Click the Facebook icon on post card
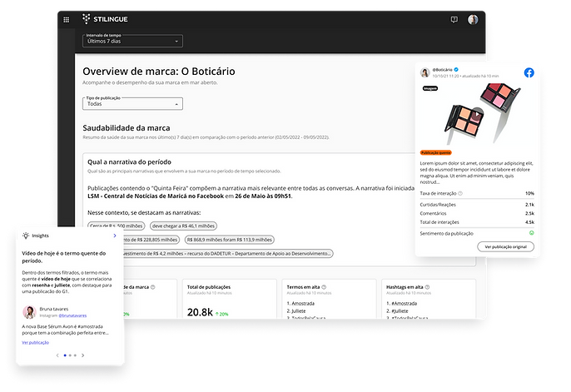Viewport: 571px width, 392px height. click(529, 72)
